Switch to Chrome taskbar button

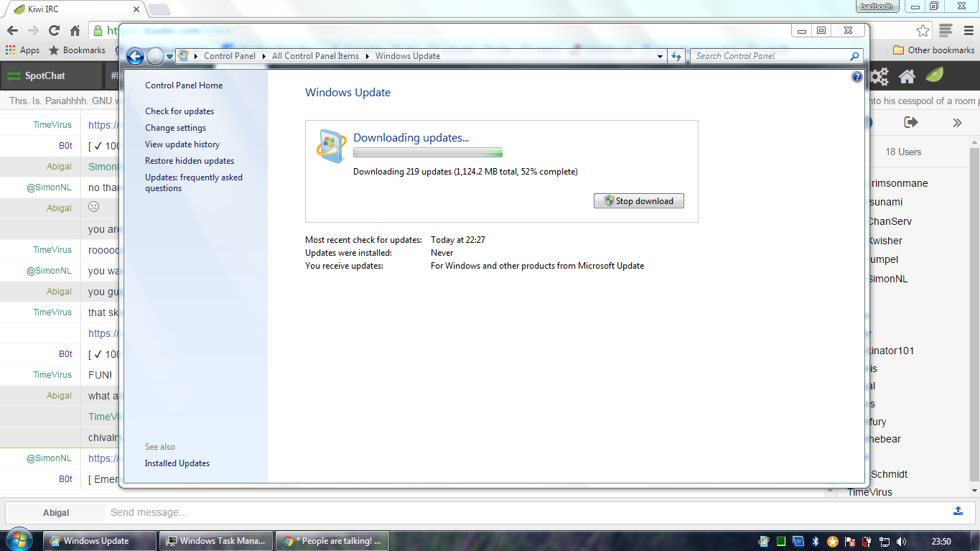tap(332, 541)
